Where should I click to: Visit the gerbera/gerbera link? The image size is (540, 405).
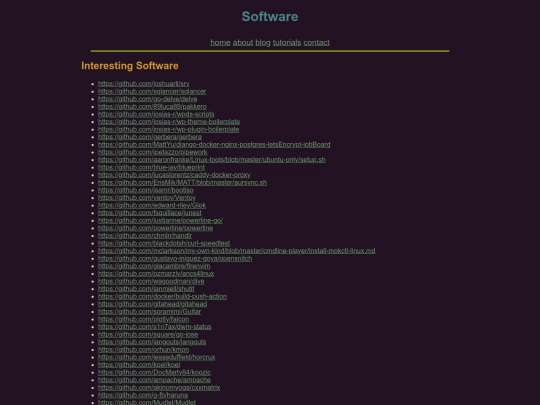150,137
